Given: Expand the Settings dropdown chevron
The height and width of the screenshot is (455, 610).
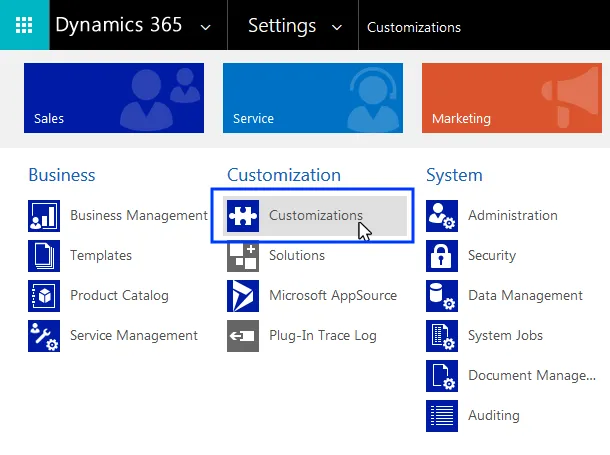Looking at the screenshot, I should [x=337, y=27].
